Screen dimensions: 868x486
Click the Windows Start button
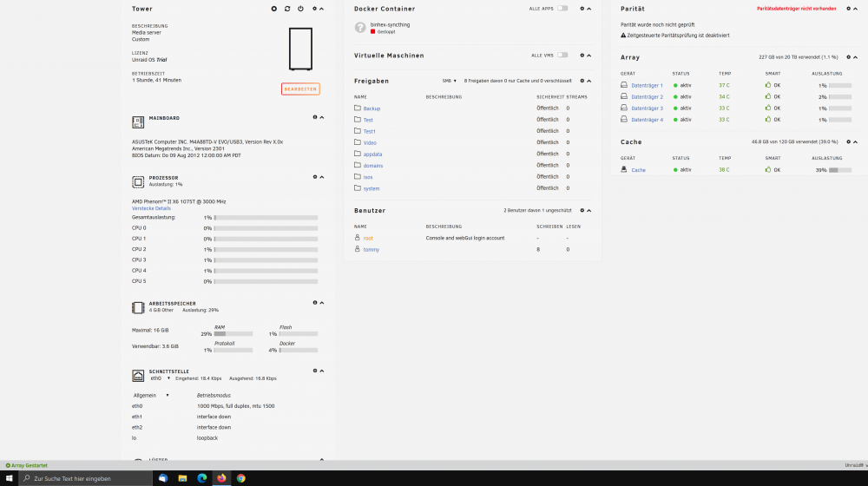pyautogui.click(x=9, y=478)
